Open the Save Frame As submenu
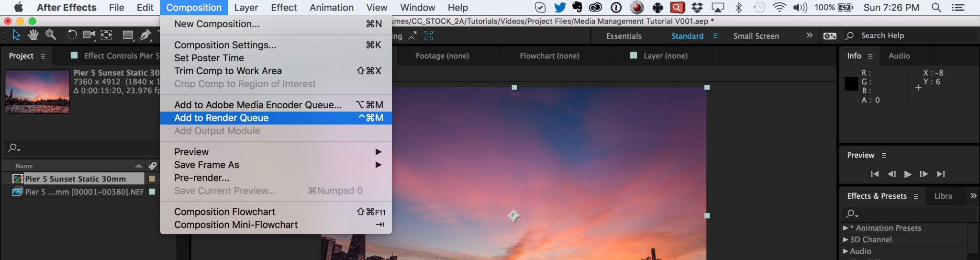980x260 pixels. coord(276,165)
